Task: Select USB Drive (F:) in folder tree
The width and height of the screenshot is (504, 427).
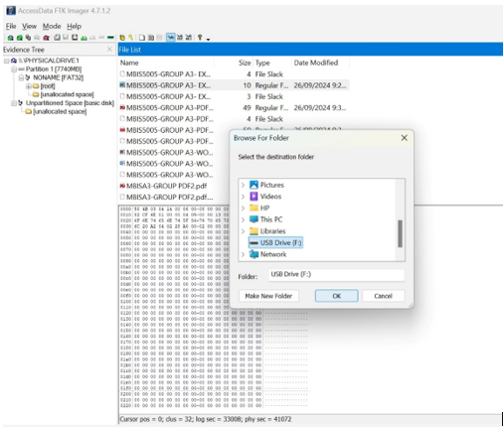Action: tap(275, 243)
